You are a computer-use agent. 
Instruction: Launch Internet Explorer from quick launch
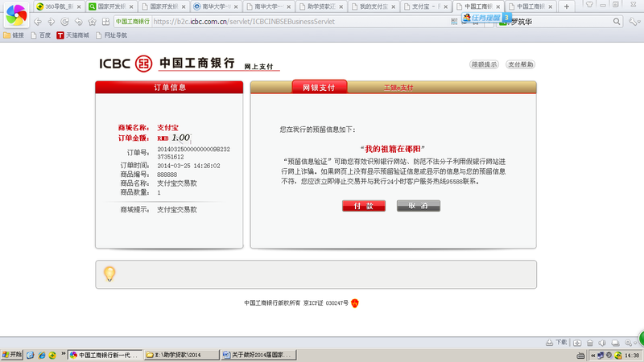pyautogui.click(x=42, y=356)
